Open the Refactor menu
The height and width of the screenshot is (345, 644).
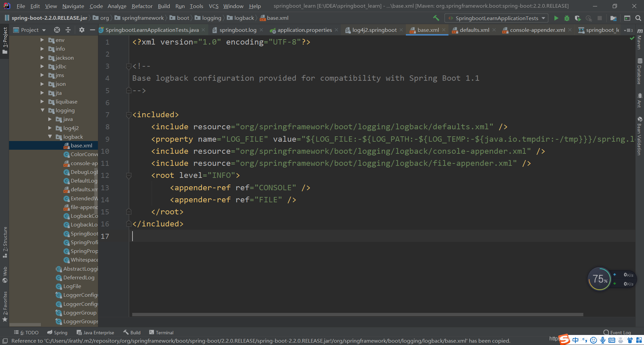[142, 6]
